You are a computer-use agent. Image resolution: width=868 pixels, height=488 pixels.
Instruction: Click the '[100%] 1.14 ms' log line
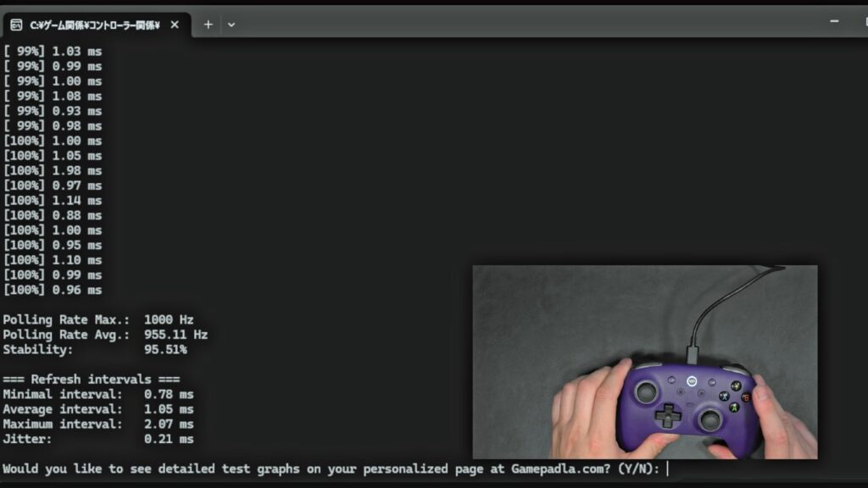coord(53,200)
